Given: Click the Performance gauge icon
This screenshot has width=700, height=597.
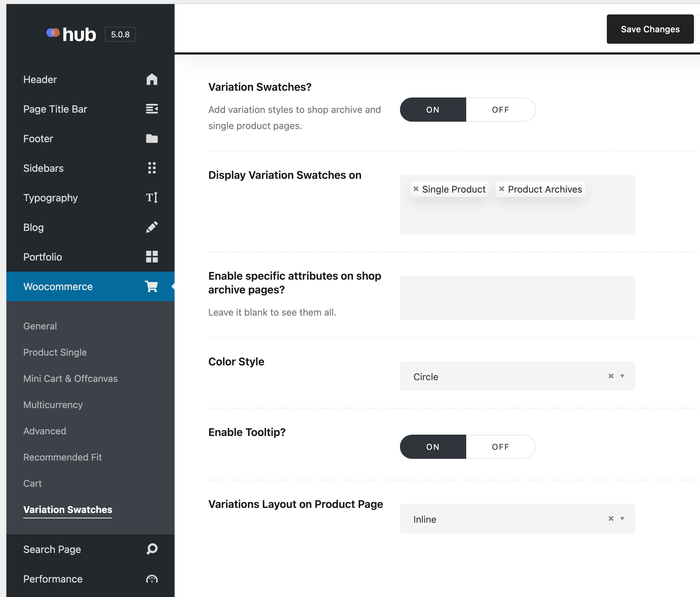Looking at the screenshot, I should point(152,579).
